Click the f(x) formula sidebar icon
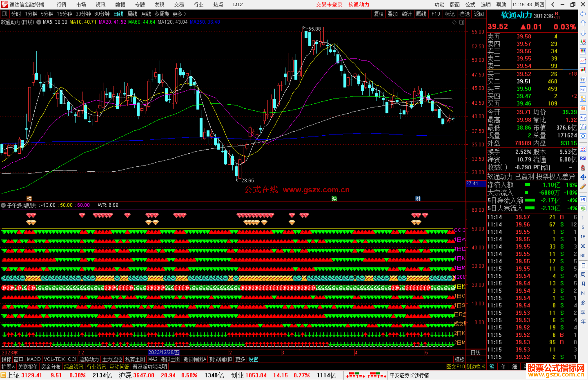The height and width of the screenshot is (380, 588). point(583,127)
